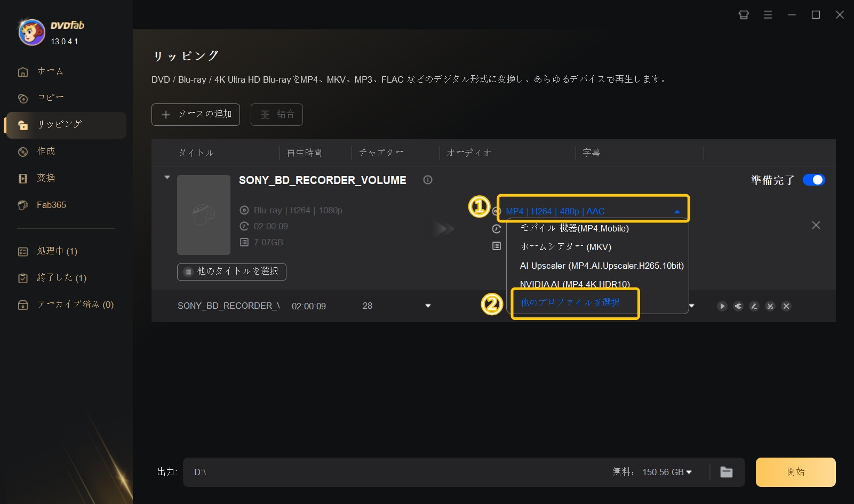Click chapter count 28 in title row

[368, 306]
